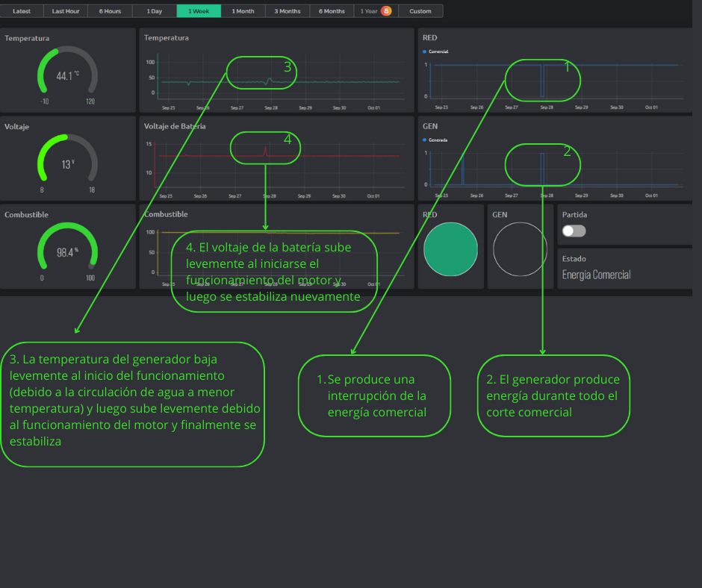
Task: Click the 18 maximum on Voltaje gauge
Action: (92, 190)
